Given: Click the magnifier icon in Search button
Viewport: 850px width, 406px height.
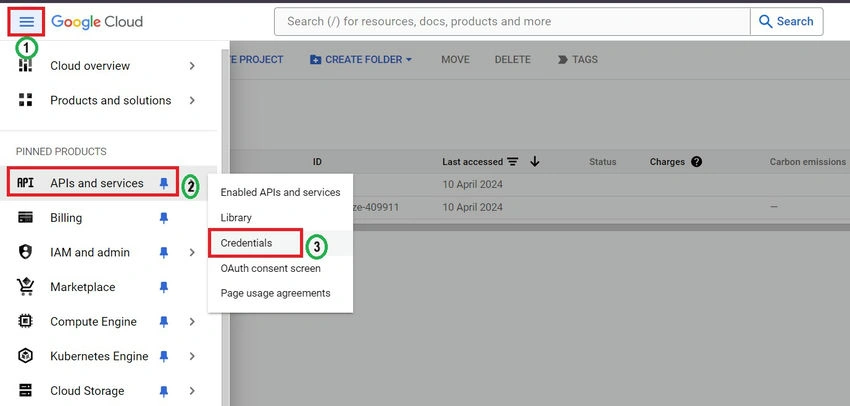Looking at the screenshot, I should (x=765, y=22).
